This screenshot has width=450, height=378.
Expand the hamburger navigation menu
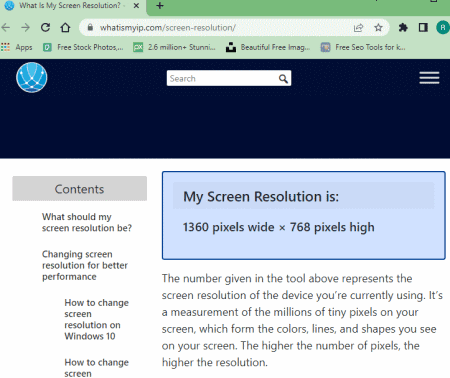[429, 78]
